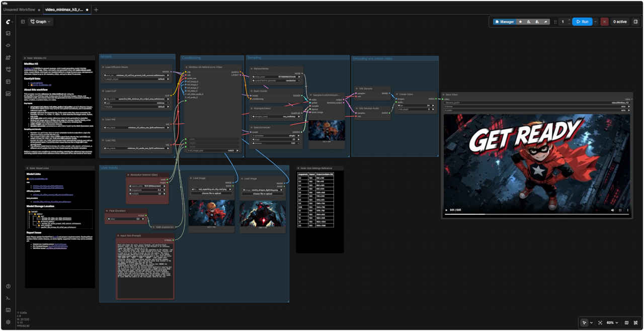Image resolution: width=644 pixels, height=331 pixels.
Task: Collapse the Load Diffusion Model node
Action: point(103,67)
